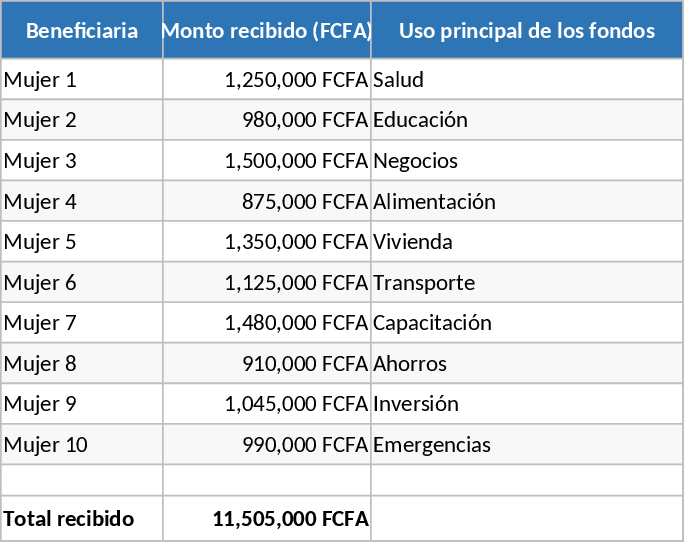
Task: Select the Mujer 10 cell
Action: pos(82,445)
